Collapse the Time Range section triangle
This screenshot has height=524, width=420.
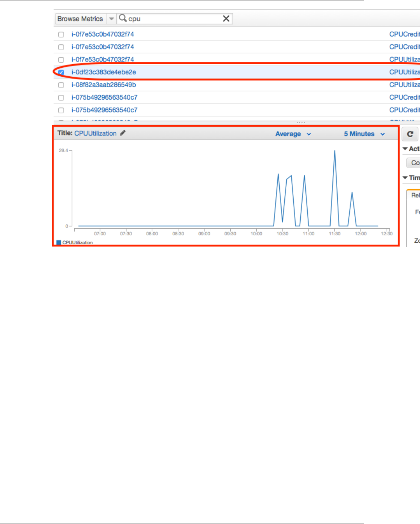[405, 178]
